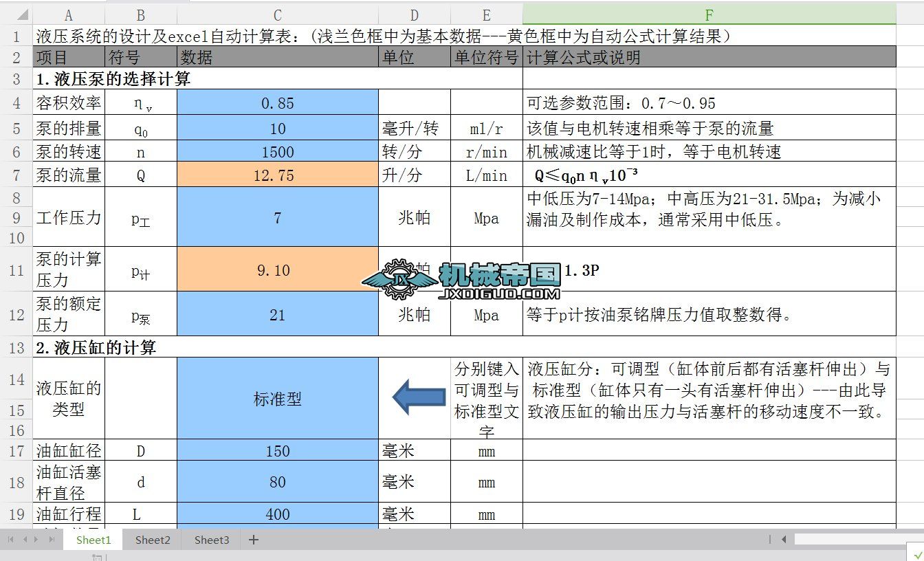
Task: Open the Sheet3 tab
Action: click(212, 540)
